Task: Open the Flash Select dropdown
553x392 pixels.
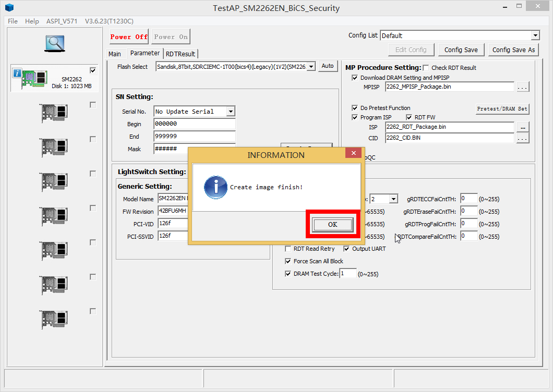Action: 311,67
